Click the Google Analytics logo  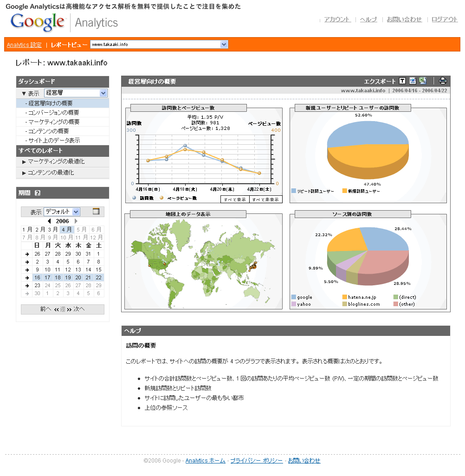pyautogui.click(x=64, y=22)
